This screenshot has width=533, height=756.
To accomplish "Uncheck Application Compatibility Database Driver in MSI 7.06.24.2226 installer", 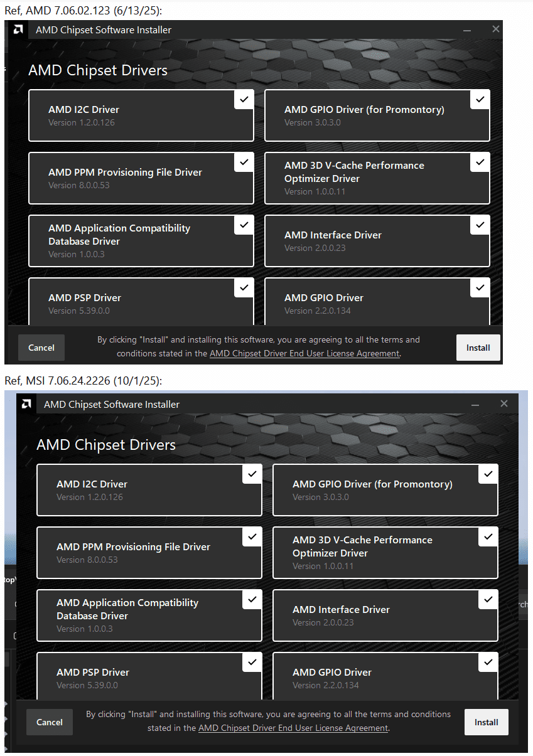I will [252, 600].
